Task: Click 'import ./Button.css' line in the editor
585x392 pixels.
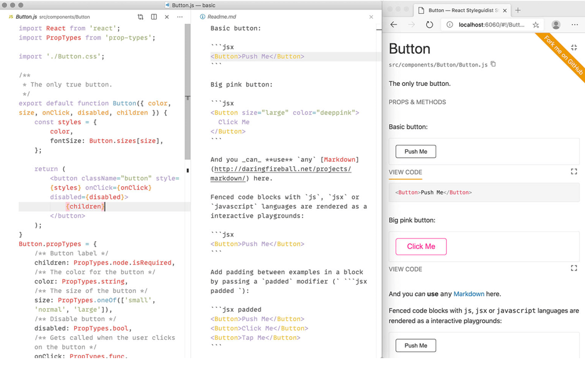Action: (x=62, y=56)
